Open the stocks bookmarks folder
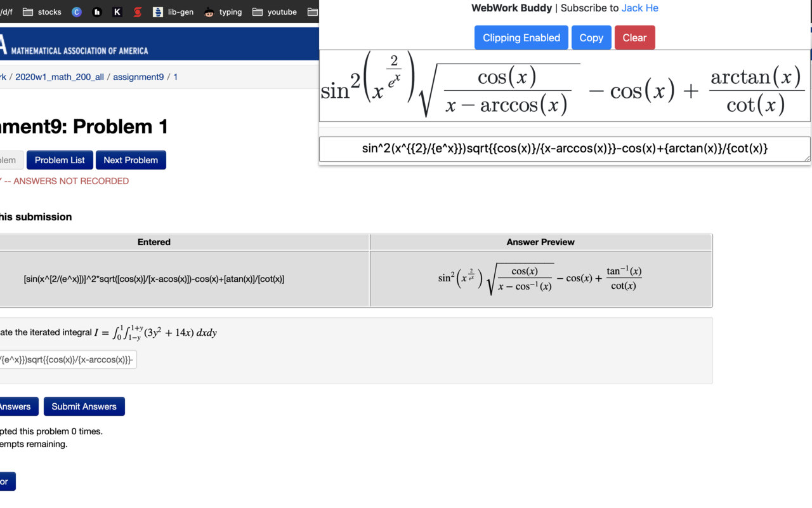 coord(43,12)
